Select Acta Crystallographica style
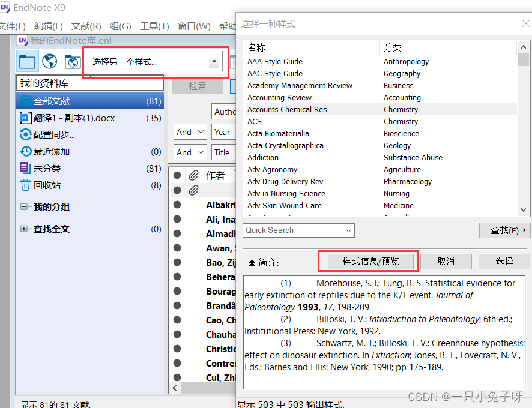Viewport: 532px width, 408px height. tap(381, 145)
